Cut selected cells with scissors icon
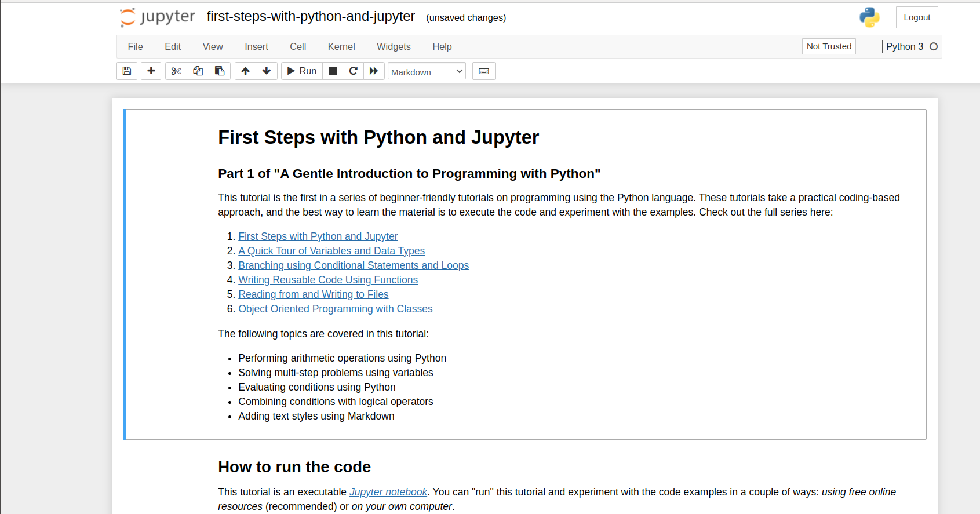This screenshot has width=980, height=514. (x=176, y=71)
